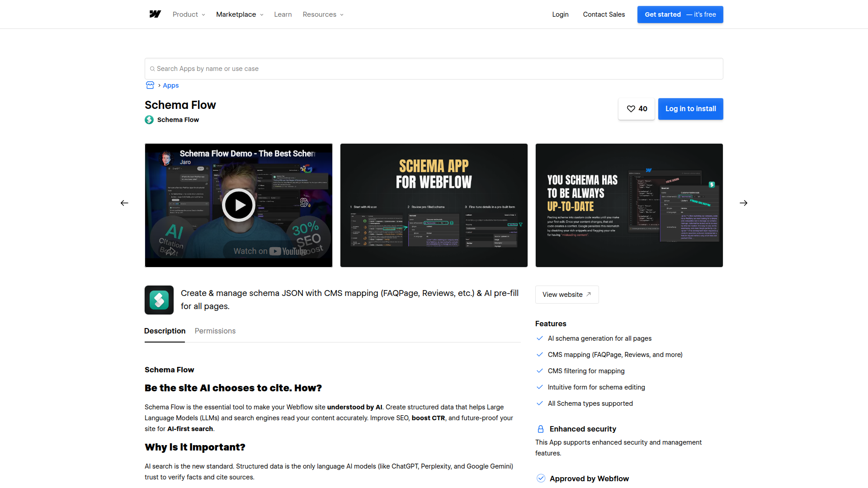This screenshot has height=488, width=868.
Task: Expand the Resources menu
Action: tap(323, 14)
